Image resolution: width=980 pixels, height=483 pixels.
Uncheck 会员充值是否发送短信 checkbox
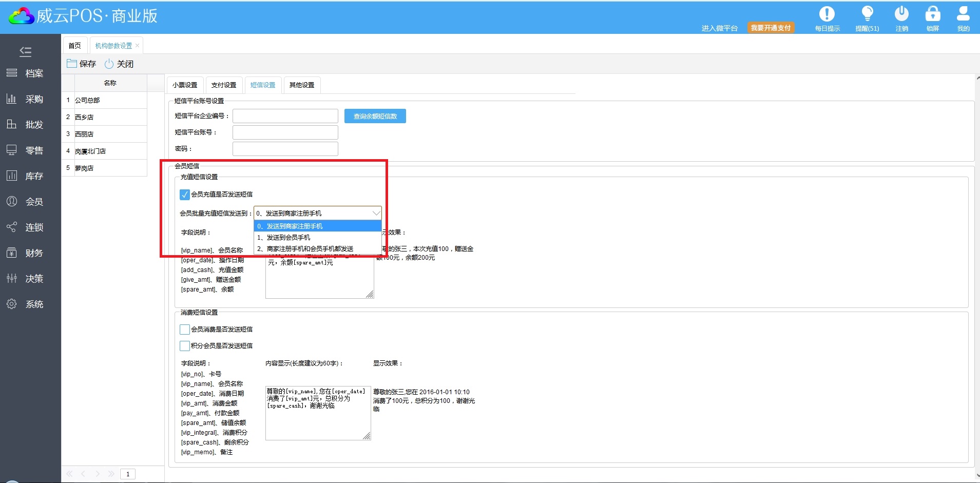pos(185,195)
